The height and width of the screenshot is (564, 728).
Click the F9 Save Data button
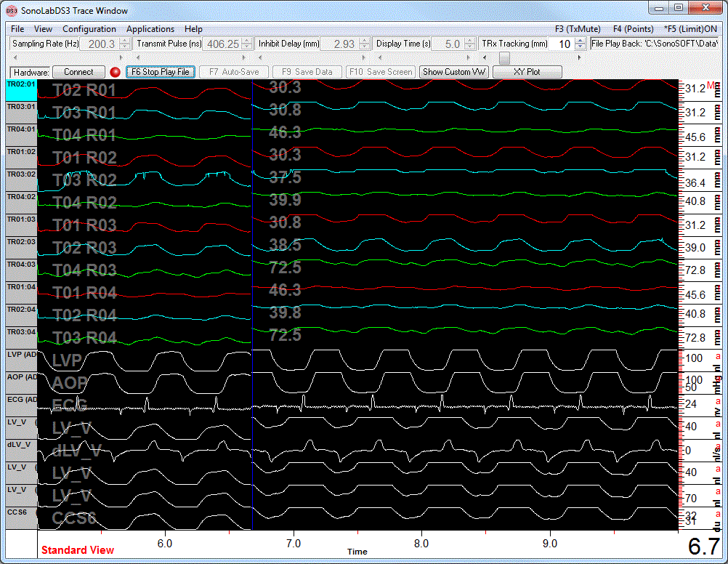(x=307, y=72)
